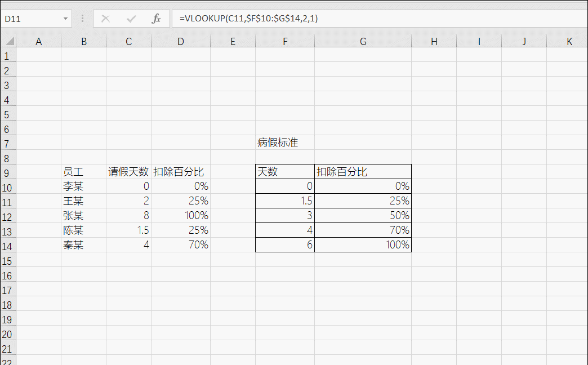
Task: Click the 3 days cell in standard table
Action: coord(285,216)
